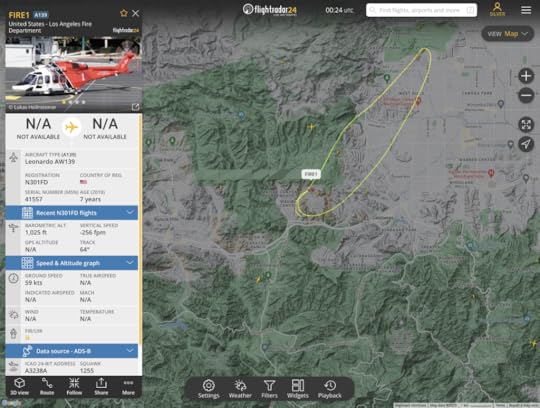The image size is (540, 408).
Task: Zoom out on the map
Action: [526, 95]
